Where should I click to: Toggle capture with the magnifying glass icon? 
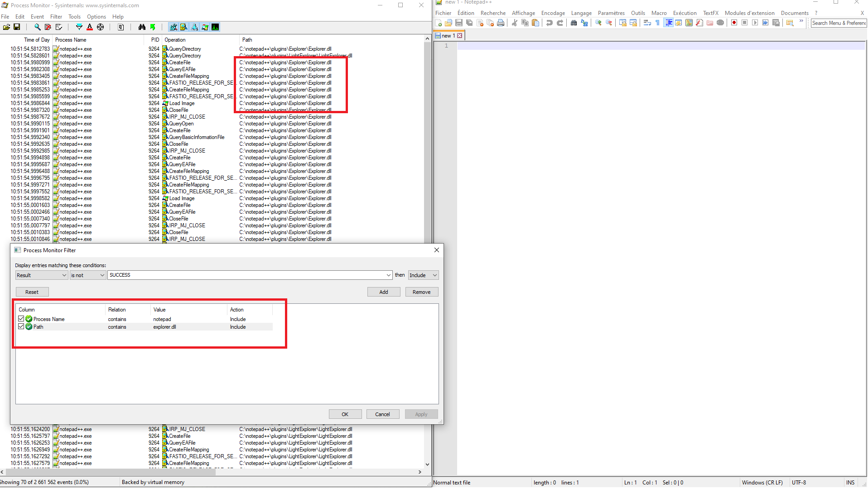(38, 27)
